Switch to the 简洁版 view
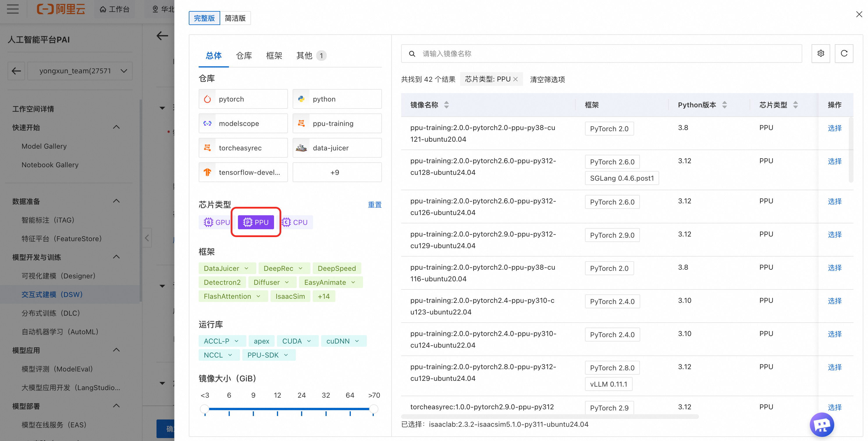This screenshot has width=868, height=441. click(235, 18)
